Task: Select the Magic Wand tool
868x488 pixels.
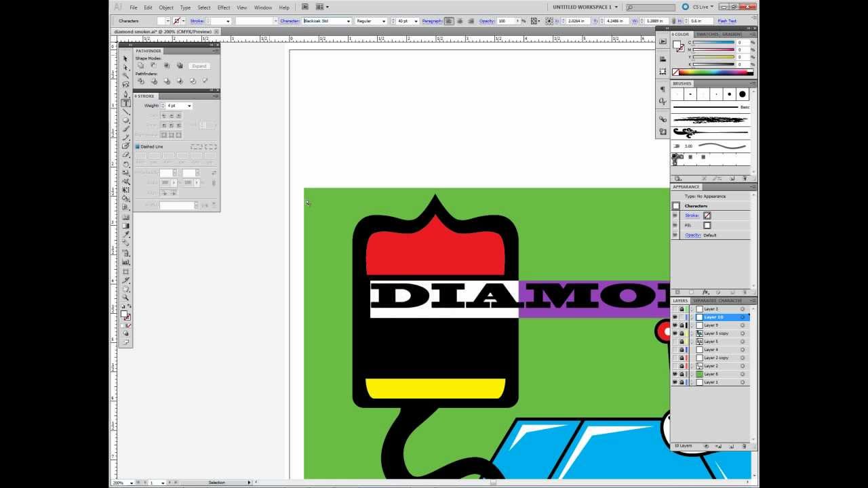Action: 125,77
